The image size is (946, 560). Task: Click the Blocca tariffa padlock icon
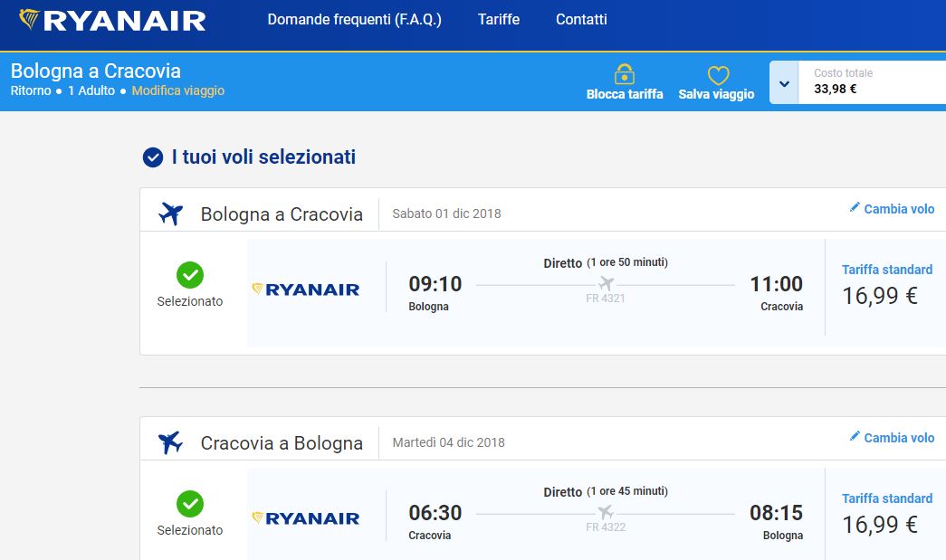pos(625,74)
